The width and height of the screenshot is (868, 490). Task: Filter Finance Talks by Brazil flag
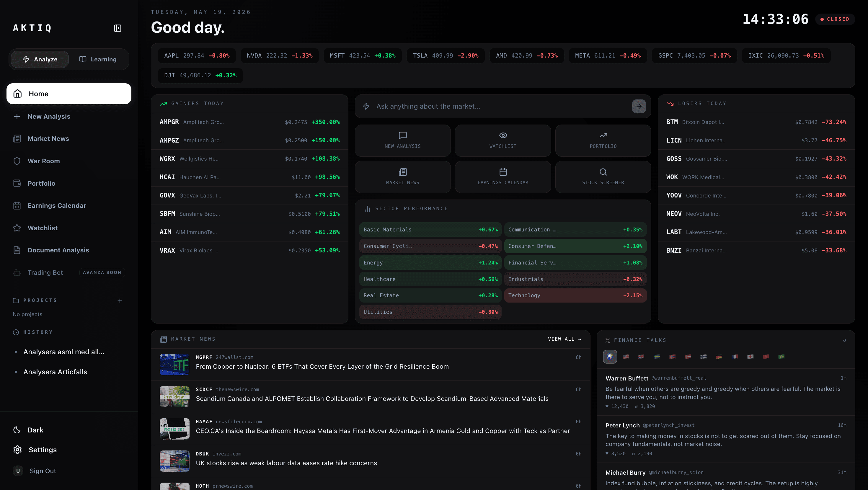click(x=781, y=357)
